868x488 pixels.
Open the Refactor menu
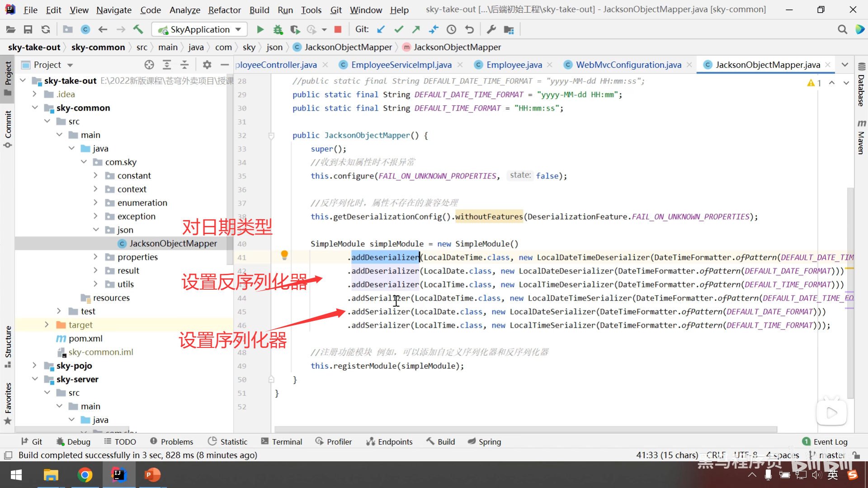[x=224, y=9]
